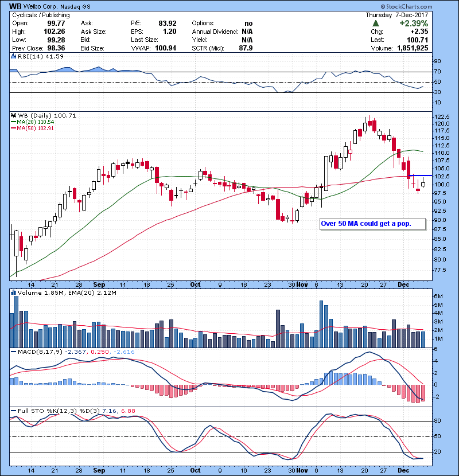Viewport: 459px width, 476px height.
Task: Click the 6M volume axis label
Action: (x=439, y=296)
